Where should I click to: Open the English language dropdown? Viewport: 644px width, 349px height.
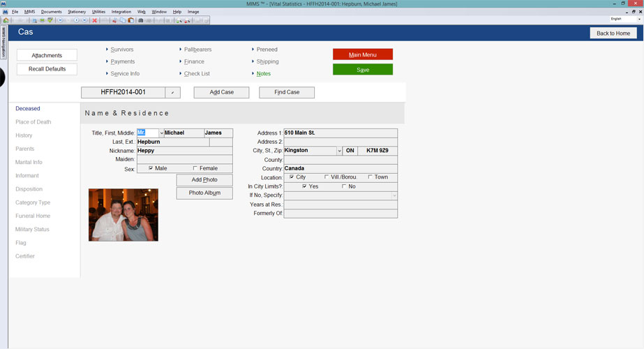(x=638, y=19)
